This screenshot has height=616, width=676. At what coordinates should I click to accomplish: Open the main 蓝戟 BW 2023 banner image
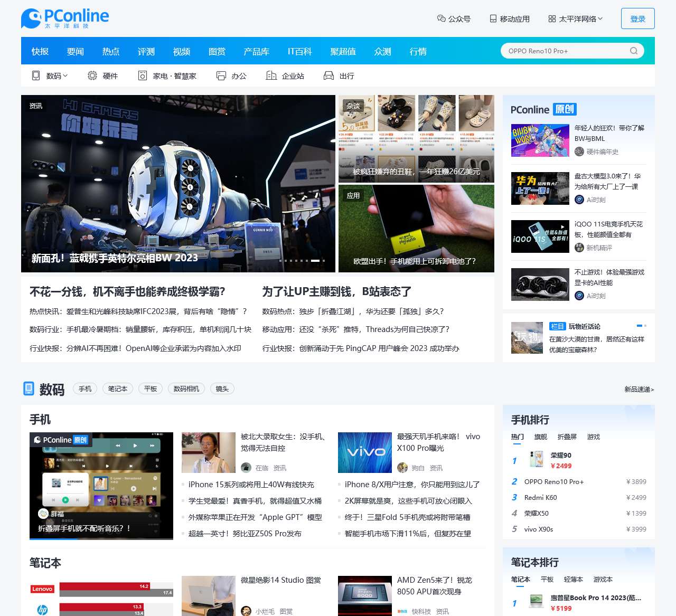pos(178,184)
